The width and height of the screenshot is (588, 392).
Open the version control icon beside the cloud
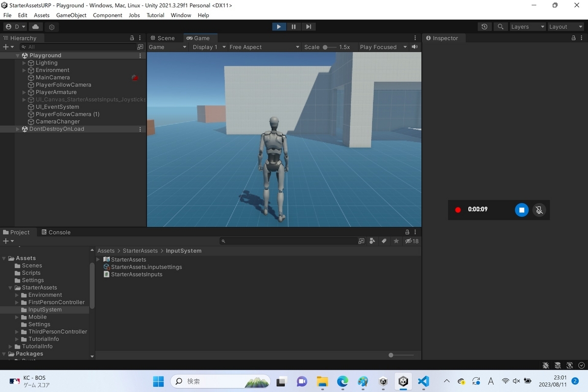[x=51, y=27]
